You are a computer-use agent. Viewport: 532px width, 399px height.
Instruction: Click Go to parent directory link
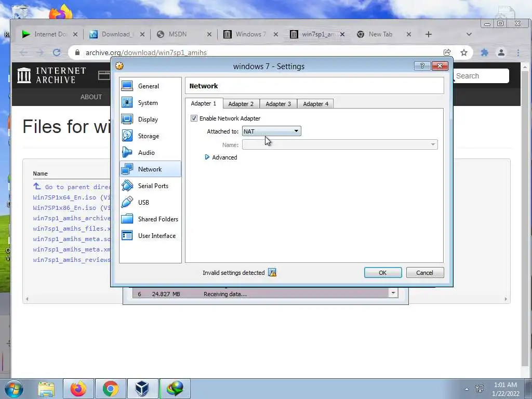tap(72, 187)
